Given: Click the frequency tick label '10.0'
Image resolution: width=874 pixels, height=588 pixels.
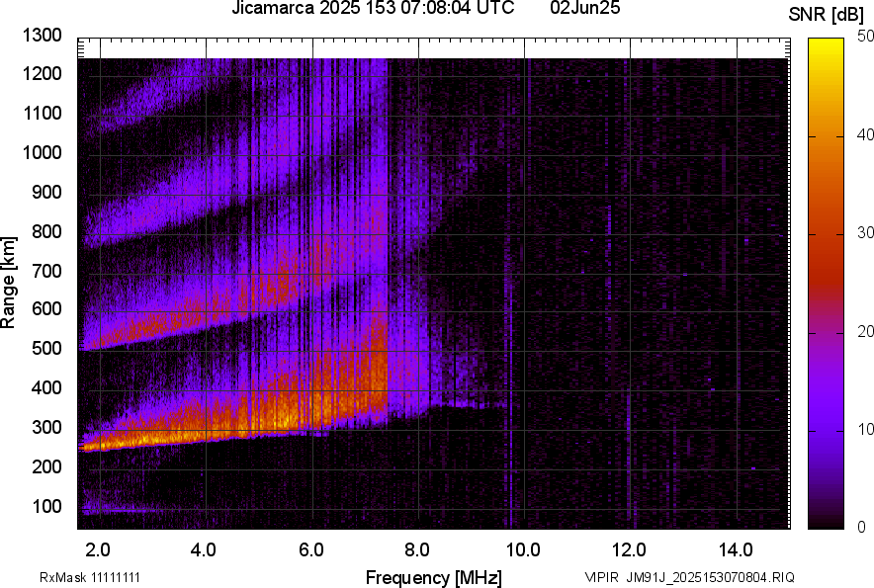Looking at the screenshot, I should [523, 550].
